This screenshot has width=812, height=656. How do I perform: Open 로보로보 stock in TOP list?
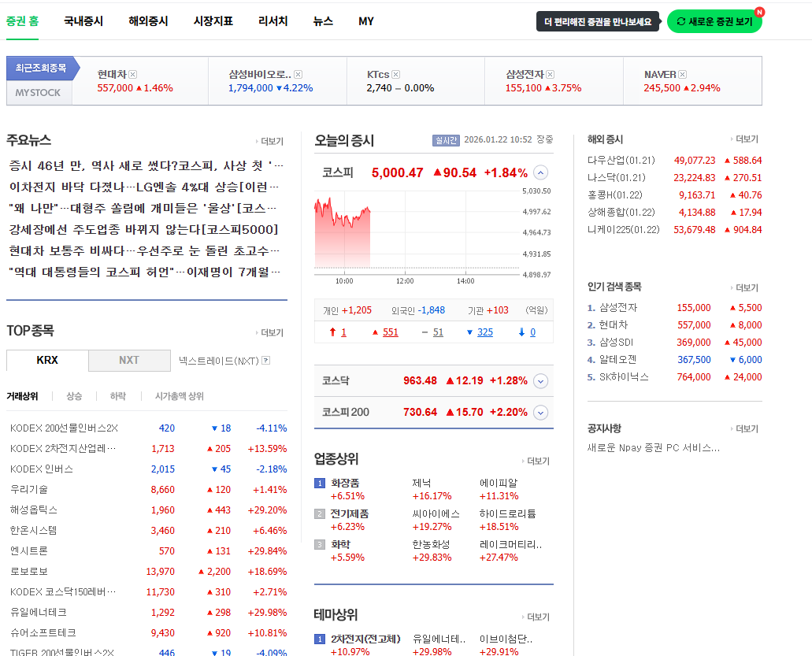click(29, 572)
